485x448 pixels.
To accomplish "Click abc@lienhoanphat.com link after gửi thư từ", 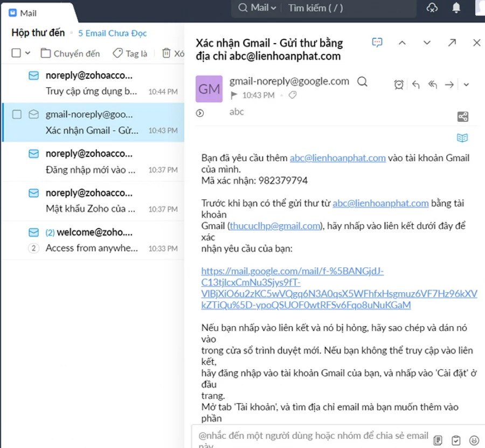I will [380, 203].
